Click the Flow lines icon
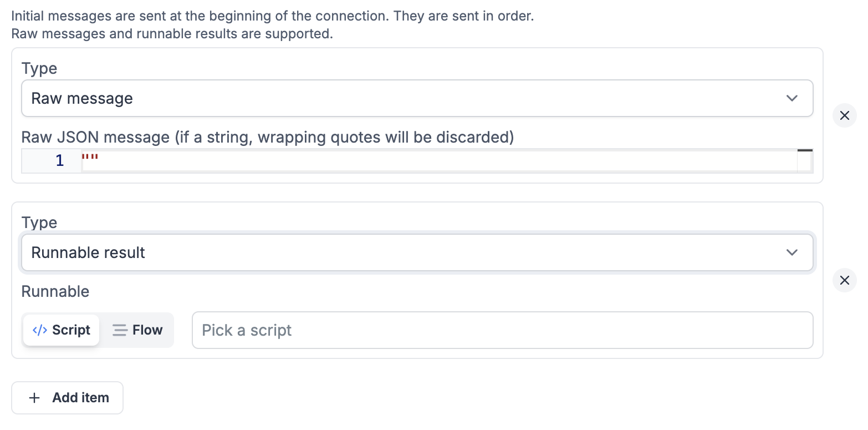 coord(120,330)
